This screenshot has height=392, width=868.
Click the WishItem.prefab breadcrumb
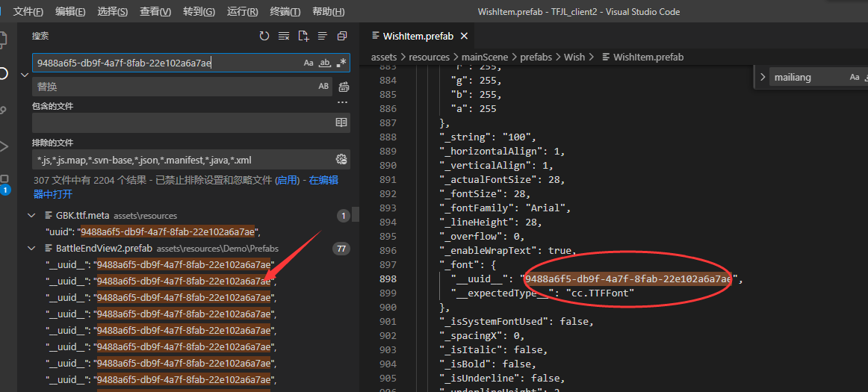click(x=642, y=57)
